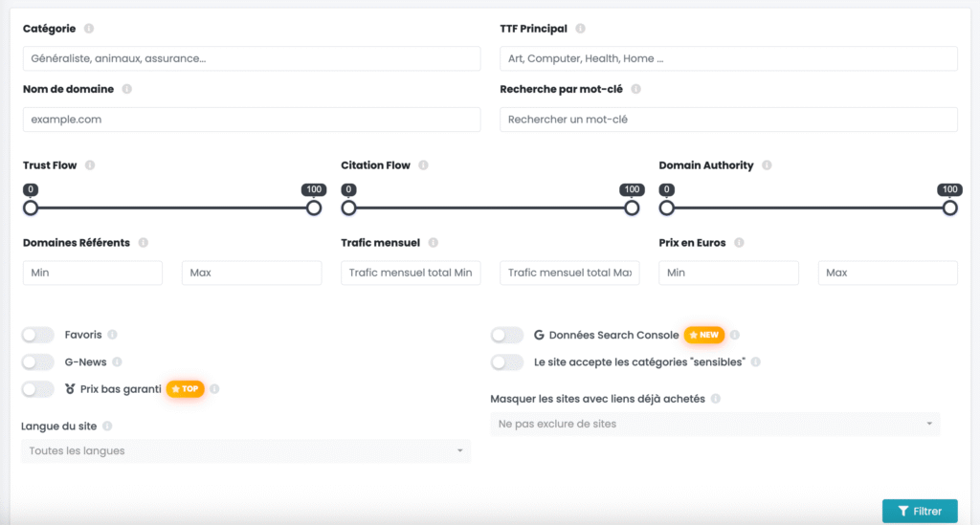Open the TTF Principal selection field

pos(728,58)
